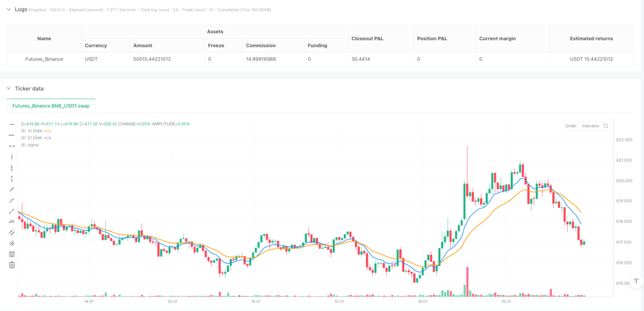Collapse the Ticker data section
The height and width of the screenshot is (311, 644).
point(8,88)
